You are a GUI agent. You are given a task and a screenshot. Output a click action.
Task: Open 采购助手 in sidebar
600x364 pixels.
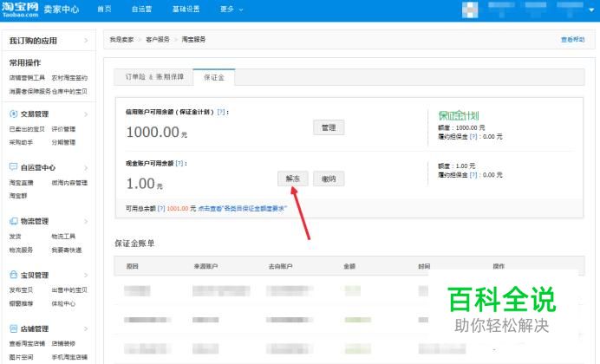coord(21,142)
